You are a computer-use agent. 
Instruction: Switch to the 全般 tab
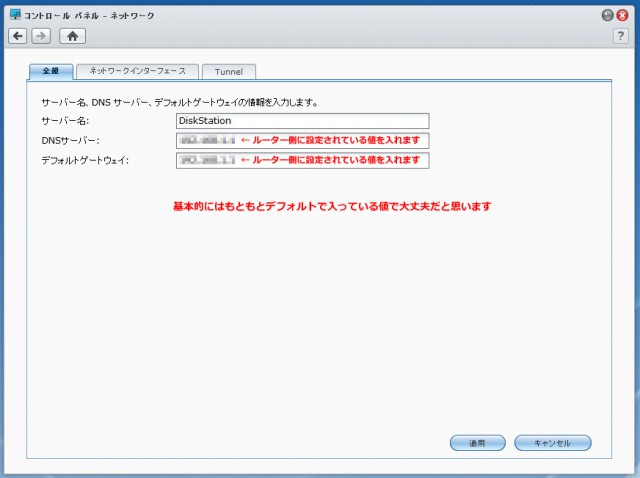click(50, 72)
